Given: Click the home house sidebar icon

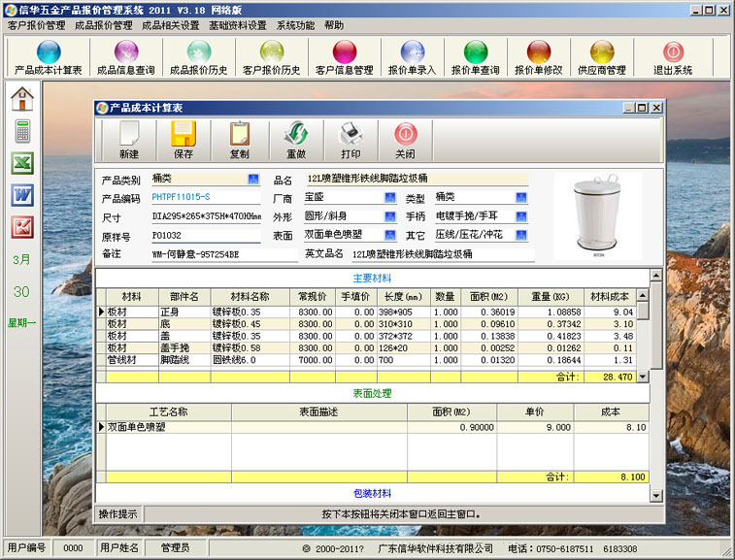Looking at the screenshot, I should coord(22,99).
